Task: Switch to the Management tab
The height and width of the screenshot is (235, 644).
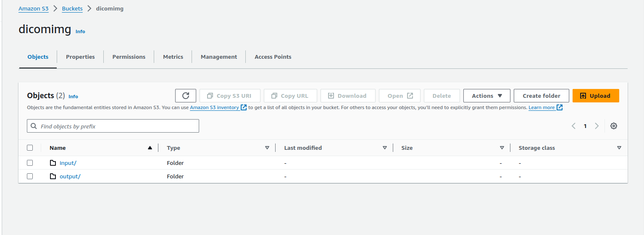Action: click(219, 57)
